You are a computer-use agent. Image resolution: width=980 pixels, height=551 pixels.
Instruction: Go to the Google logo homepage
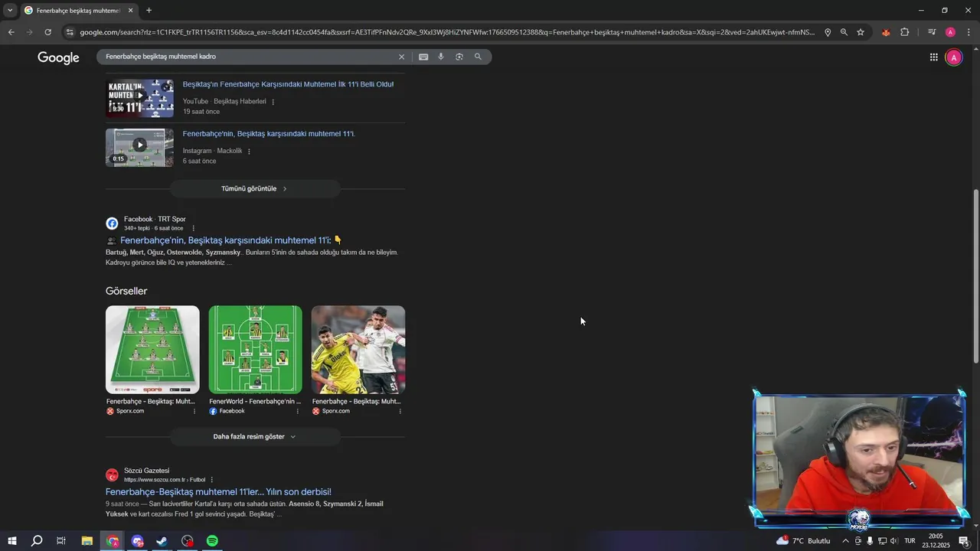(x=58, y=58)
